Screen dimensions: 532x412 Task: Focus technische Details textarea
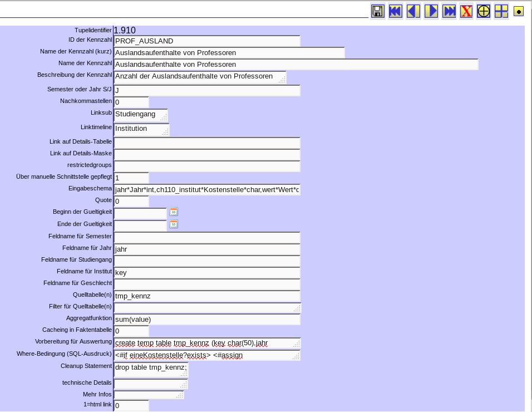pyautogui.click(x=151, y=384)
